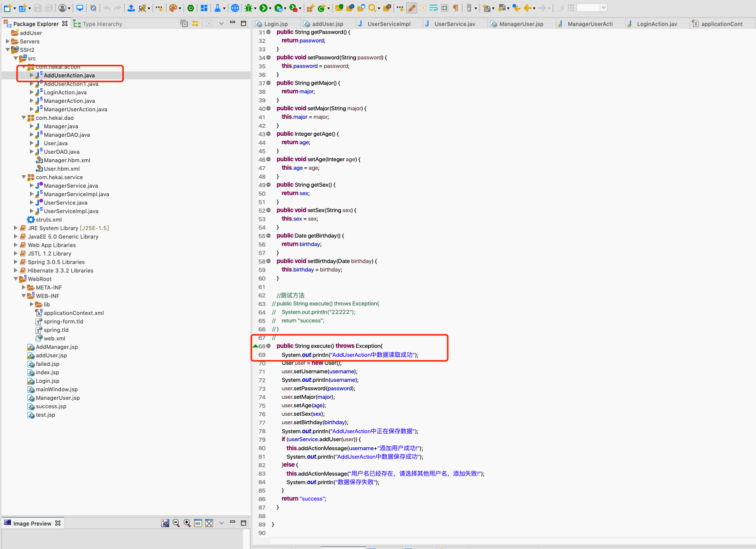Toggle the Show Whitespace pilcrow button
The image size is (756, 549).
point(455,7)
